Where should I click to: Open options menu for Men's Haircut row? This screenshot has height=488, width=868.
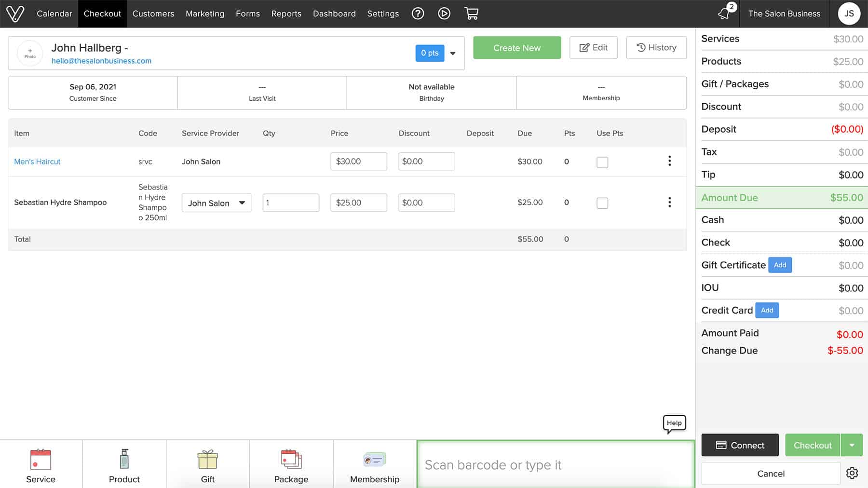[669, 161]
